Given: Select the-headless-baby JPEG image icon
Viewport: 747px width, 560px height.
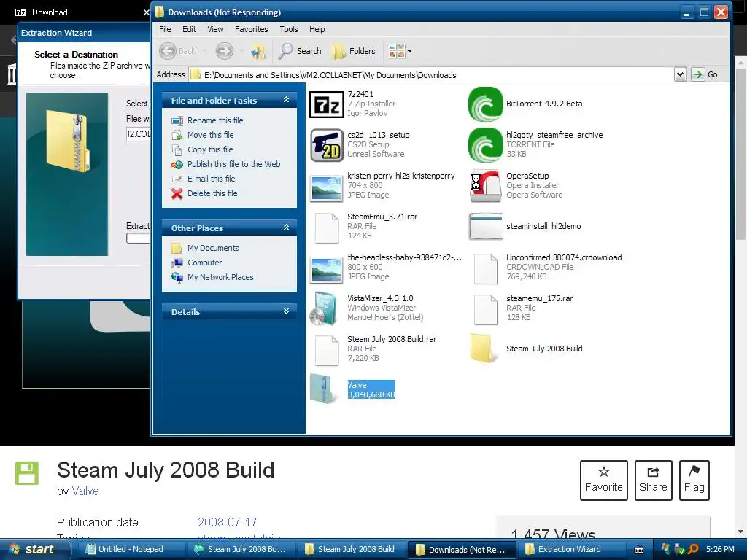Looking at the screenshot, I should click(326, 269).
